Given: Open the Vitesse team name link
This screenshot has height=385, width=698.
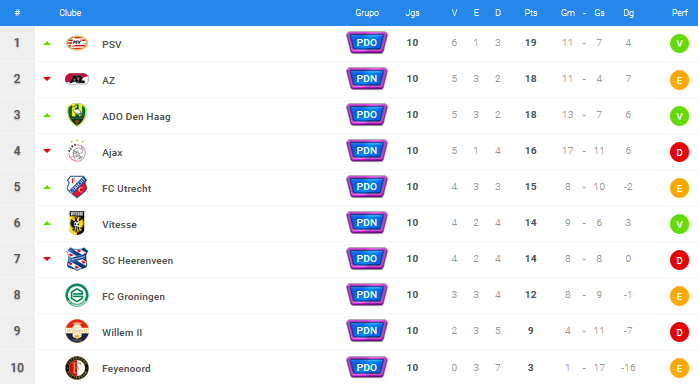Looking at the screenshot, I should [119, 224].
